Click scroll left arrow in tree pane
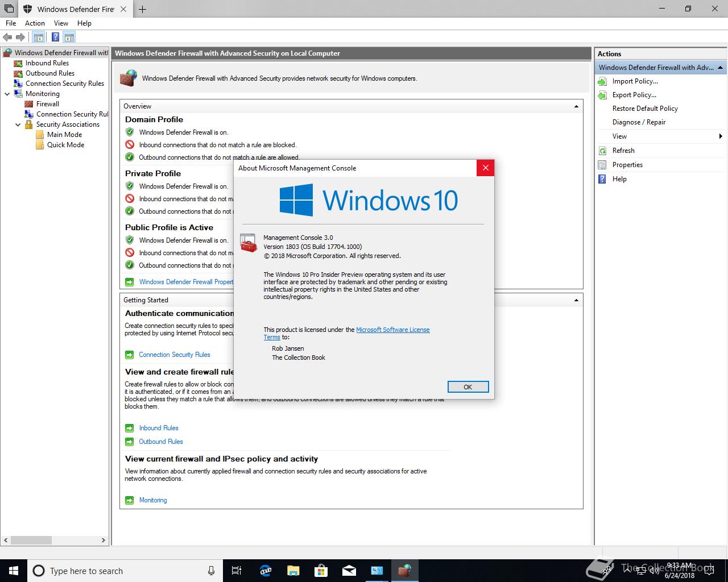 (x=5, y=541)
